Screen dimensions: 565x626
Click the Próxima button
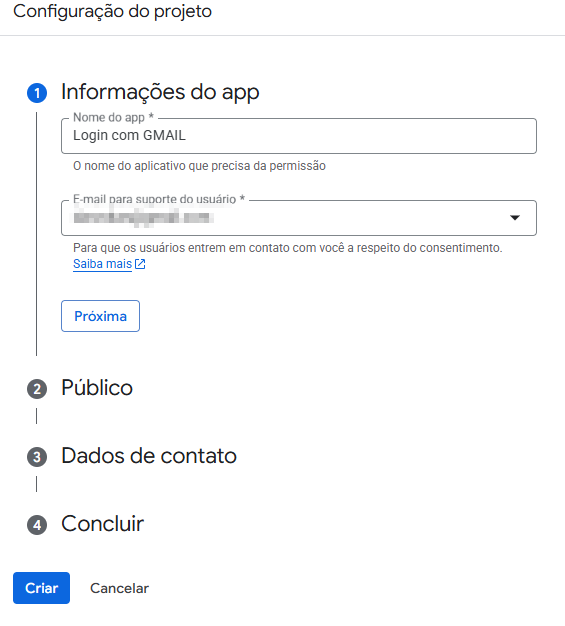[100, 316]
